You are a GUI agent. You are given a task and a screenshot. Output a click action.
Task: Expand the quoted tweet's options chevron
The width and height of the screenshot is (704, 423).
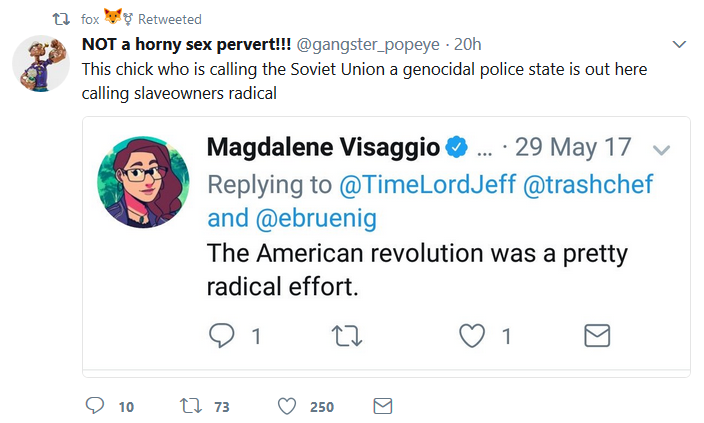(x=660, y=149)
